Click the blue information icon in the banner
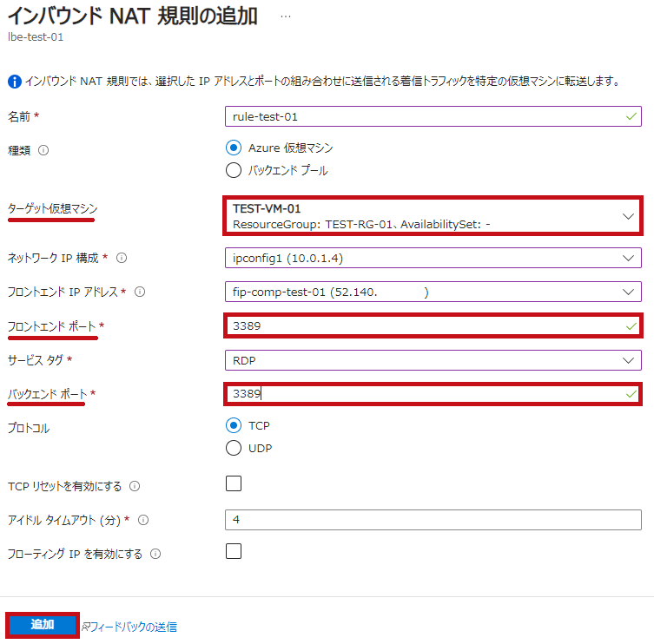 (x=15, y=82)
